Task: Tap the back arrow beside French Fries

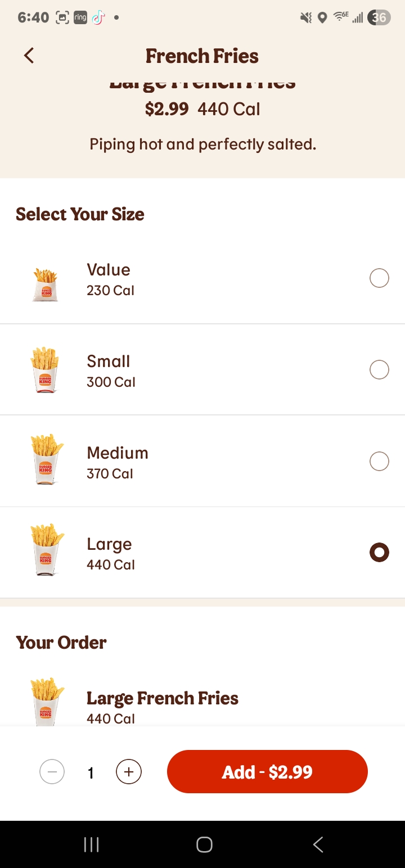Action: (29, 56)
